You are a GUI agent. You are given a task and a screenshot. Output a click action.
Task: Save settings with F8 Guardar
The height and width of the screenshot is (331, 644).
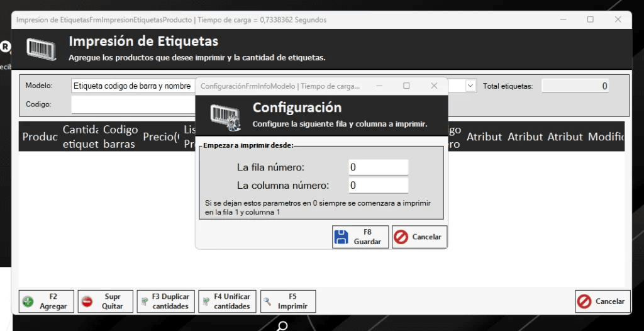pyautogui.click(x=360, y=237)
